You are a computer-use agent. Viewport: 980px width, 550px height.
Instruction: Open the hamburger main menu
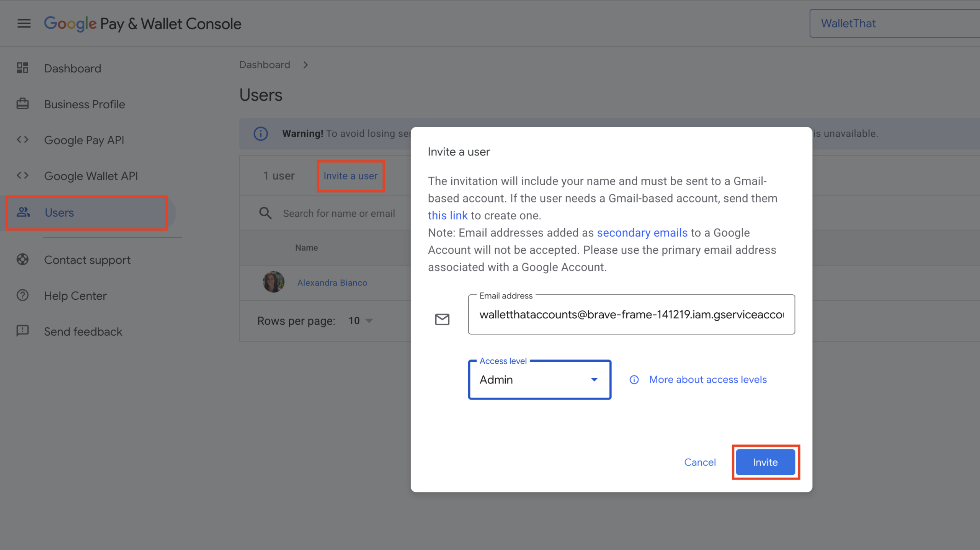(x=24, y=23)
